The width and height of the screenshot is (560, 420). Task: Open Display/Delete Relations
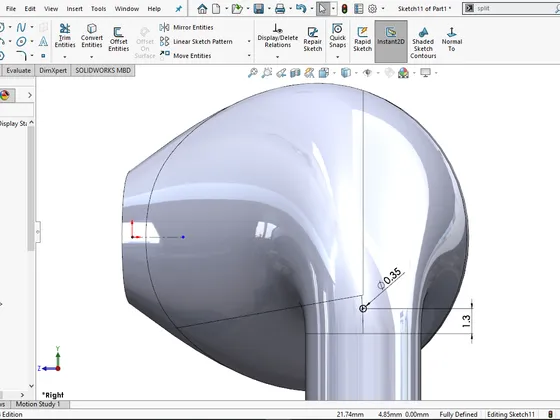tap(278, 36)
